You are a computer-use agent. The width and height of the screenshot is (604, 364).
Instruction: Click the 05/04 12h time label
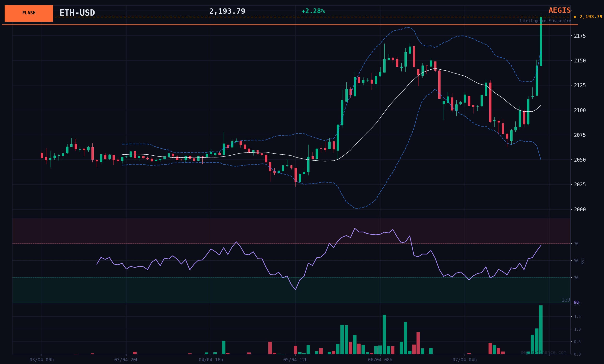[295, 360]
